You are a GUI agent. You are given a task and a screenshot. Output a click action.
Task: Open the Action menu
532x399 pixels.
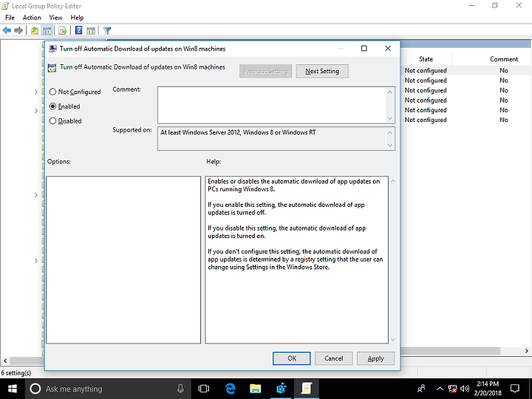[32, 18]
